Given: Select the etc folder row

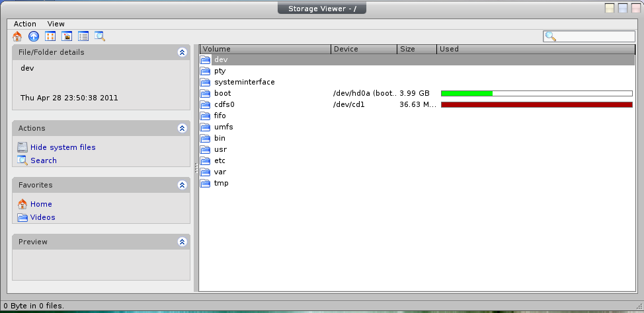Looking at the screenshot, I should pos(417,161).
